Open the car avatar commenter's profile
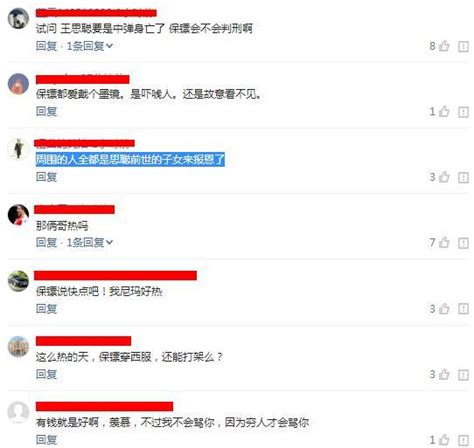This screenshot has height=448, width=474. point(18,281)
